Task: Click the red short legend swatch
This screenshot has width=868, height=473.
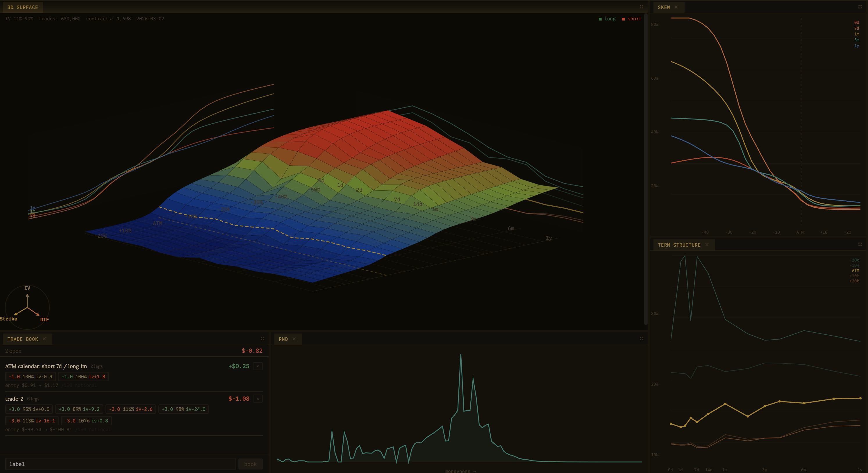Action: click(x=623, y=19)
